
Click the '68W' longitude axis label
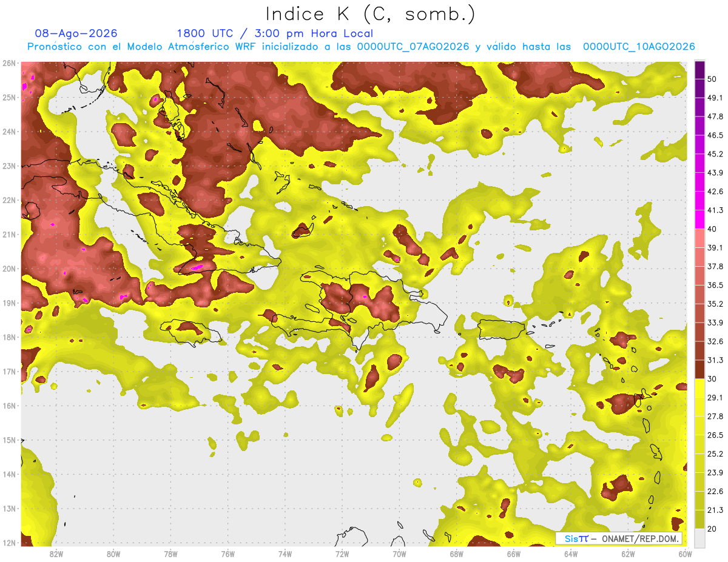(457, 554)
